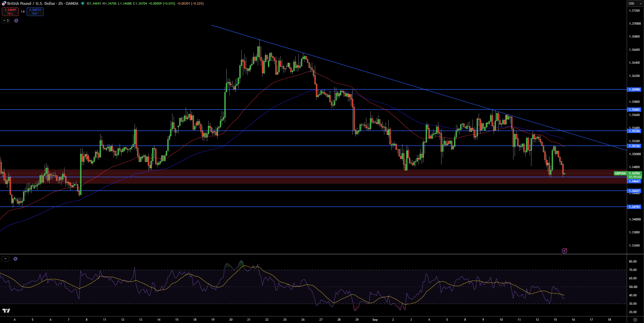The width and height of the screenshot is (644, 323).
Task: Select the 1.34647 price level label
Action: (634, 181)
